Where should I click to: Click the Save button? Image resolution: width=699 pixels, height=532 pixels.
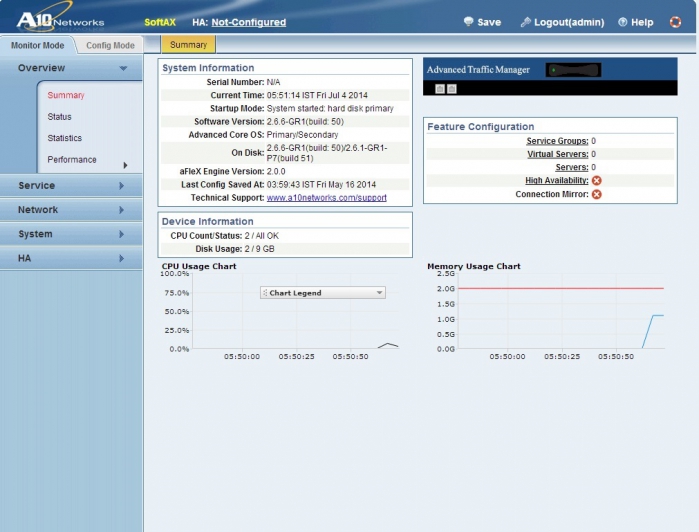click(482, 22)
